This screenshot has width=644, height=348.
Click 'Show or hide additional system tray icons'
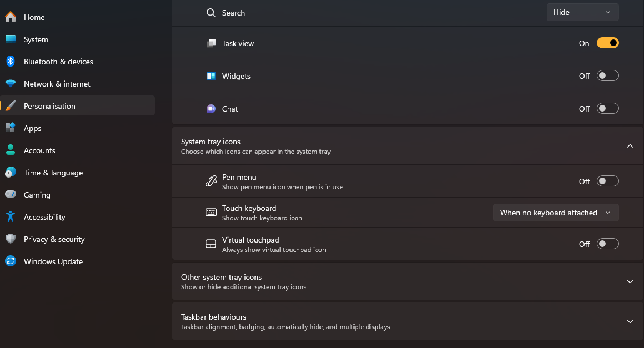click(x=243, y=288)
